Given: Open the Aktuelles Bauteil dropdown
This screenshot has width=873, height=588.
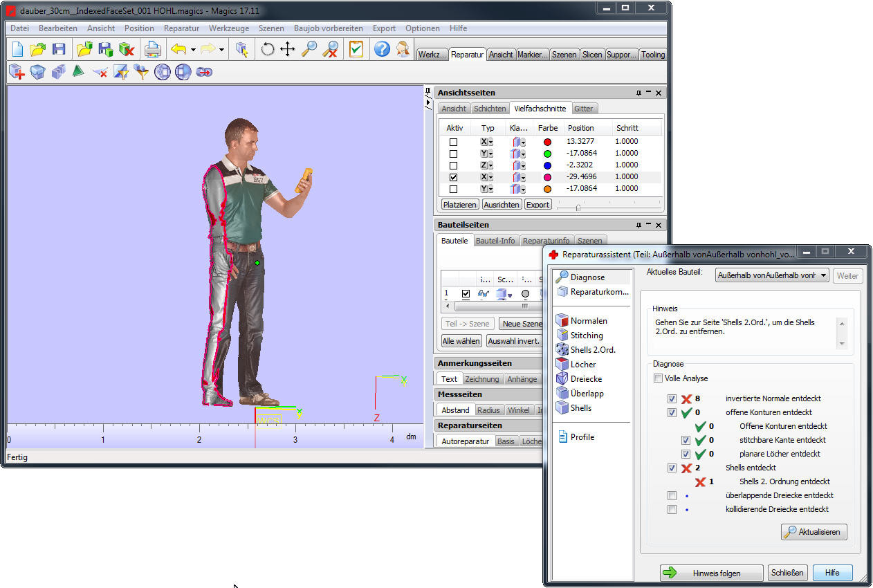Looking at the screenshot, I should click(x=823, y=275).
